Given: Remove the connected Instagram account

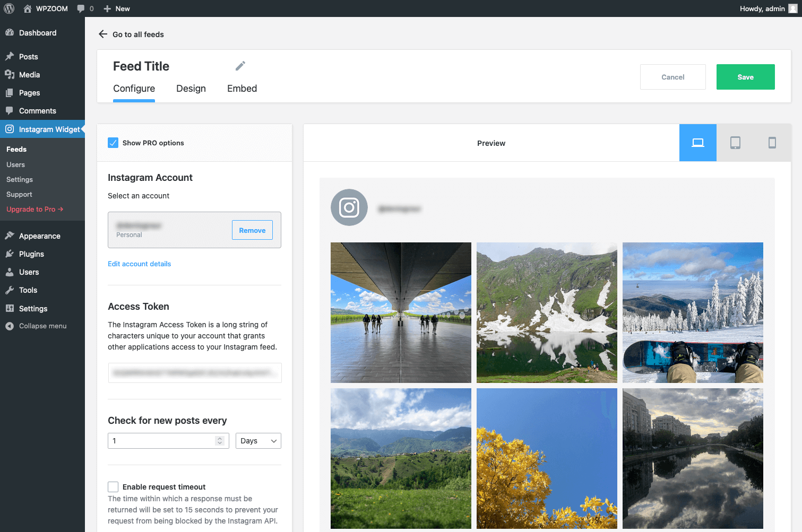Looking at the screenshot, I should (252, 230).
